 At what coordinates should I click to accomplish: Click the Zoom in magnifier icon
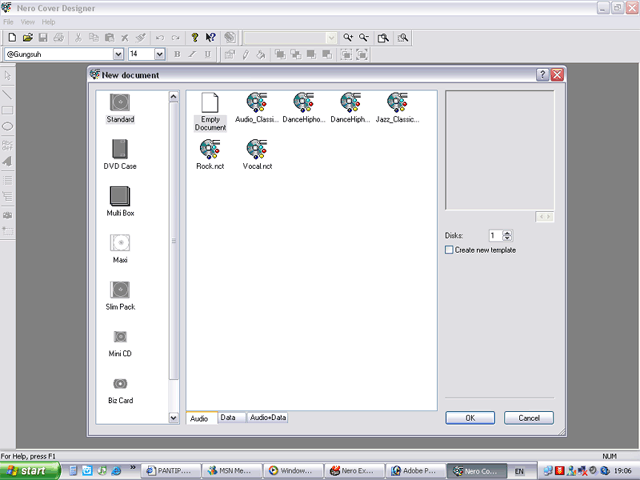pos(348,38)
